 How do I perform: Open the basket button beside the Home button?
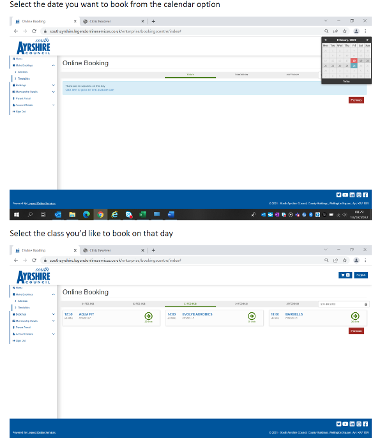(x=345, y=275)
